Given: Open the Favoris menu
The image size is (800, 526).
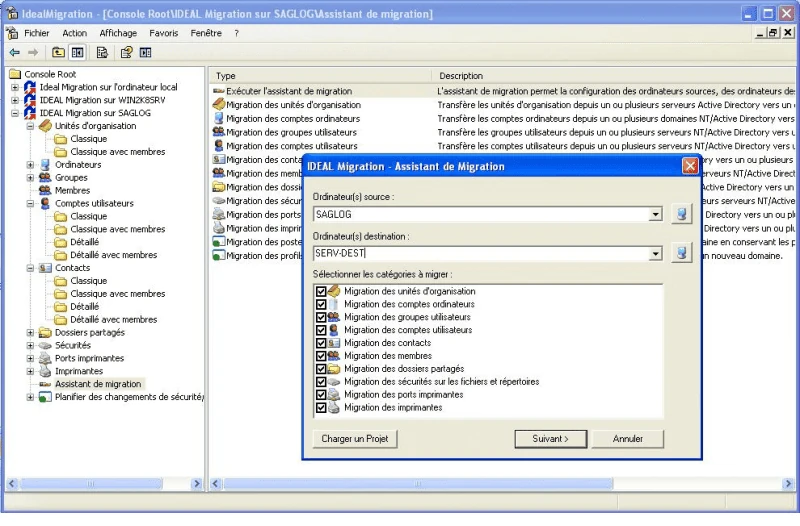Looking at the screenshot, I should pyautogui.click(x=164, y=33).
